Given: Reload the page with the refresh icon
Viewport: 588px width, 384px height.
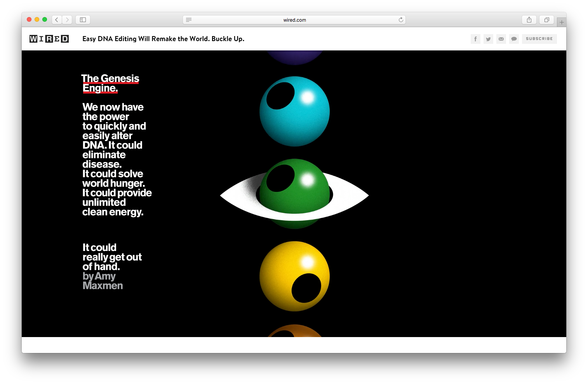Looking at the screenshot, I should pyautogui.click(x=401, y=20).
